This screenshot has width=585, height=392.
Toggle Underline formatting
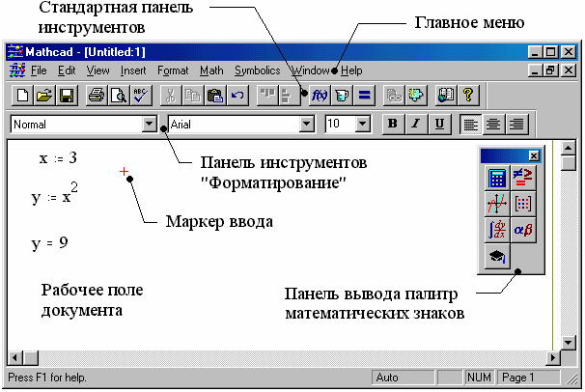pos(439,124)
